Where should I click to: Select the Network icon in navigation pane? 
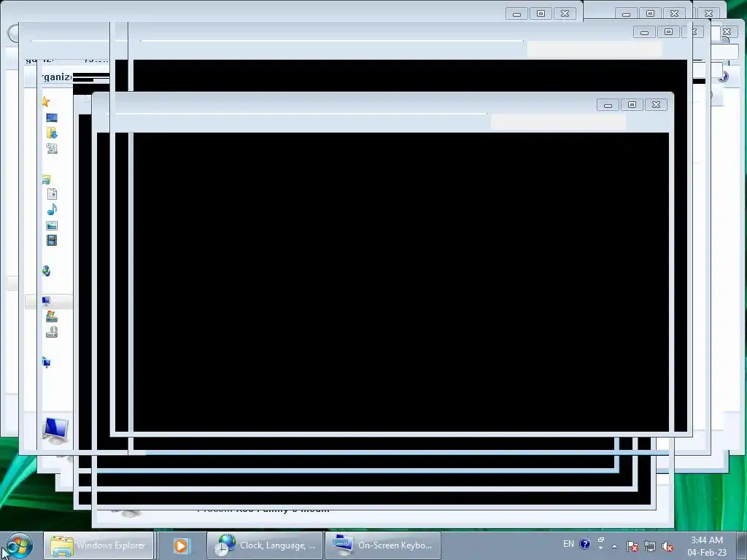point(46,362)
